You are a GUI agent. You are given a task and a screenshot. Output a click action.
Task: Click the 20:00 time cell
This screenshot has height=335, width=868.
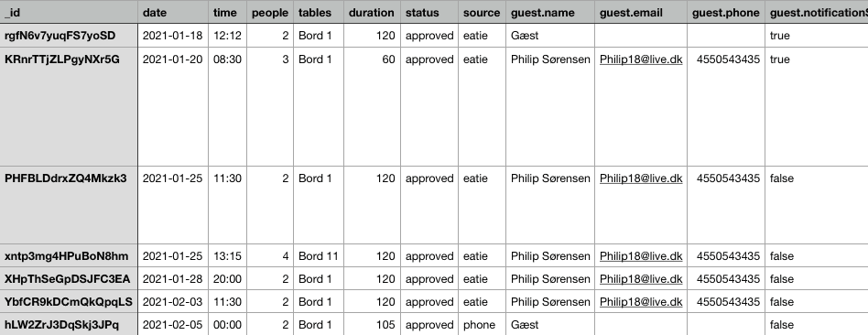coord(227,278)
